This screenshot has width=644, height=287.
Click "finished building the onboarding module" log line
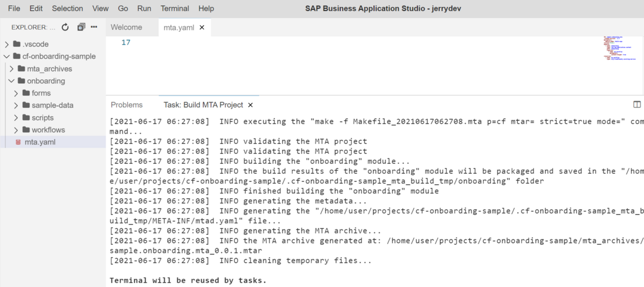coord(274,191)
